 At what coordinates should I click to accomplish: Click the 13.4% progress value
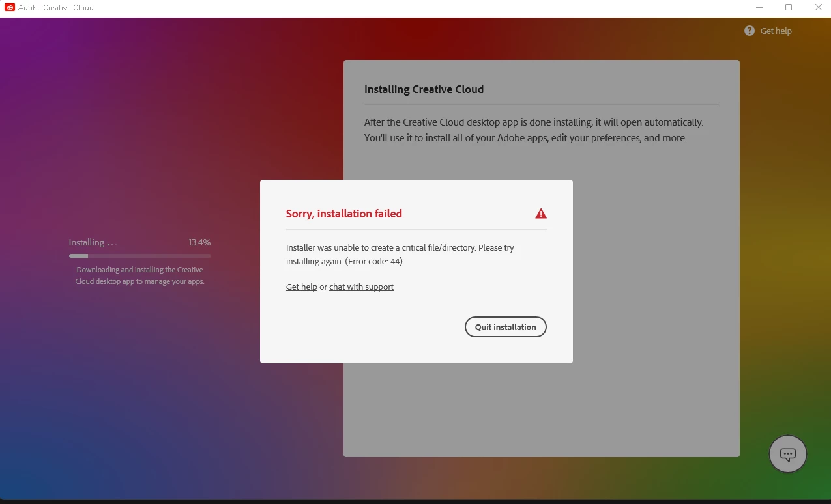pos(199,242)
